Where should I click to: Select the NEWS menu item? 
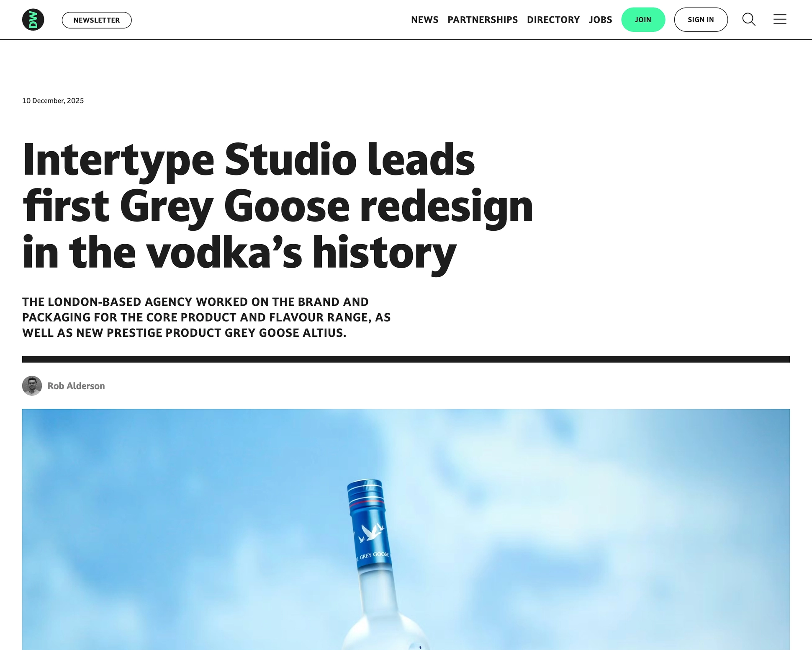(x=424, y=19)
